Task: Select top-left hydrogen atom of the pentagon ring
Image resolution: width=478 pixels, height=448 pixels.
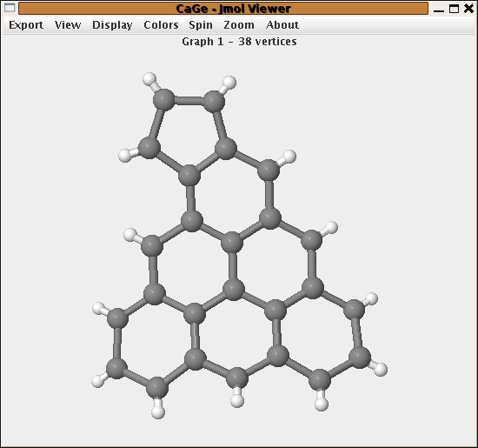Action: [x=149, y=79]
